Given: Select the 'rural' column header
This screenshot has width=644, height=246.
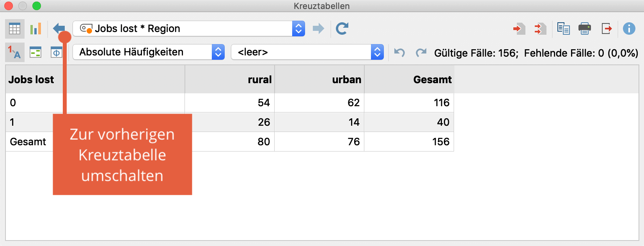Looking at the screenshot, I should (259, 80).
